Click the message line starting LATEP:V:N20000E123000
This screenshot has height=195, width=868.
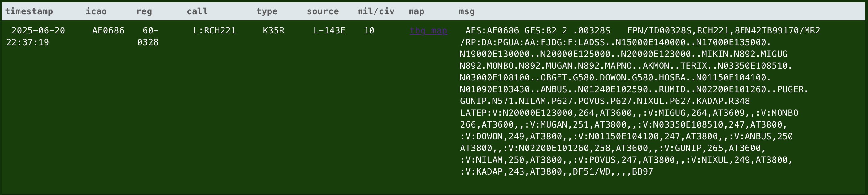pos(629,113)
